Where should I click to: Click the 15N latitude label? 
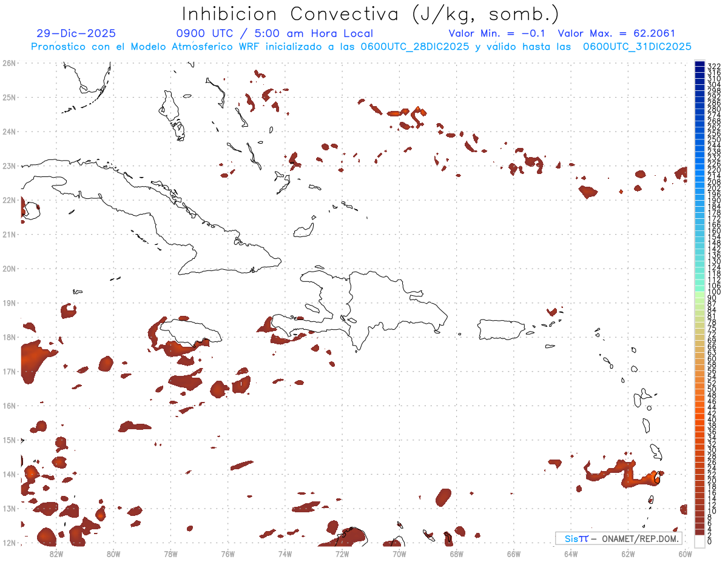9,440
